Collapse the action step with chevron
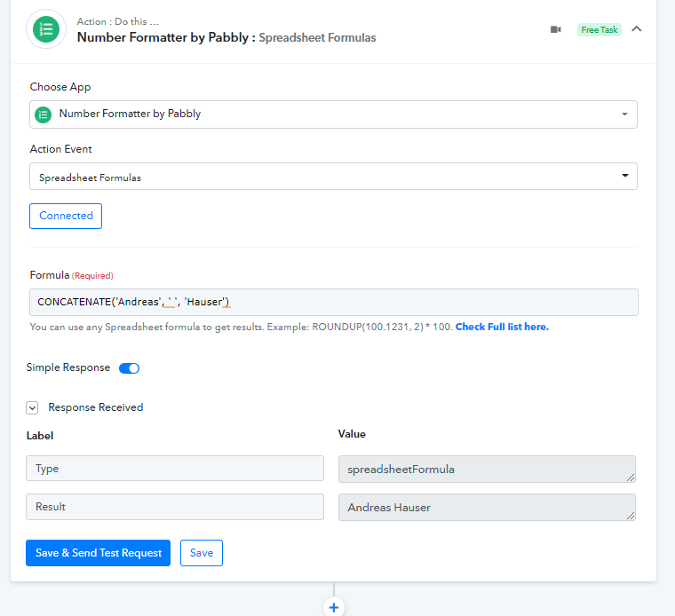Screen dimensions: 675x616 (636, 28)
